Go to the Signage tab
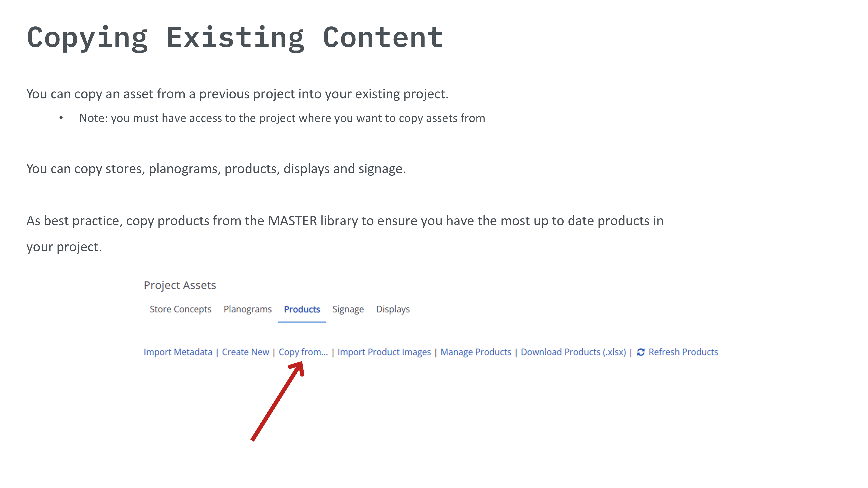868x488 pixels. (x=348, y=309)
